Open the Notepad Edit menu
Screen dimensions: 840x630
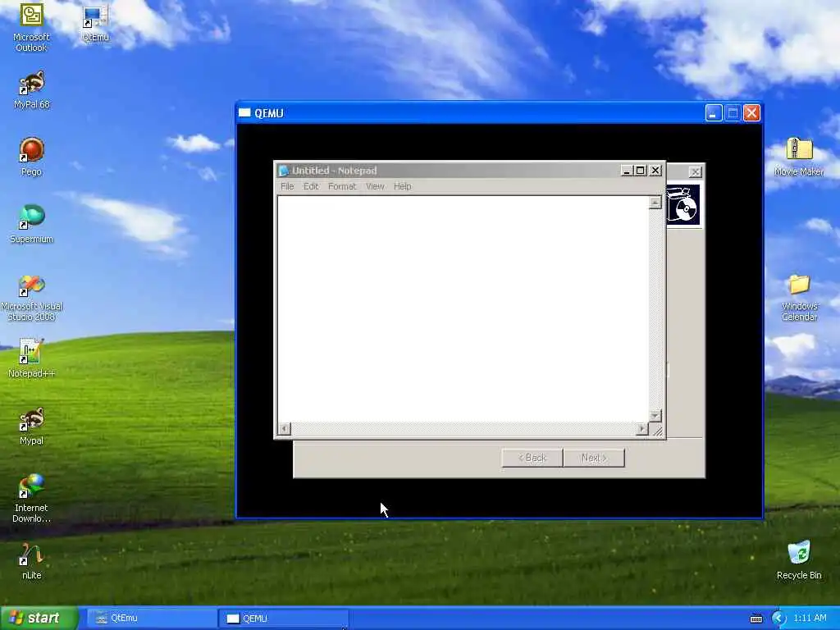(311, 186)
